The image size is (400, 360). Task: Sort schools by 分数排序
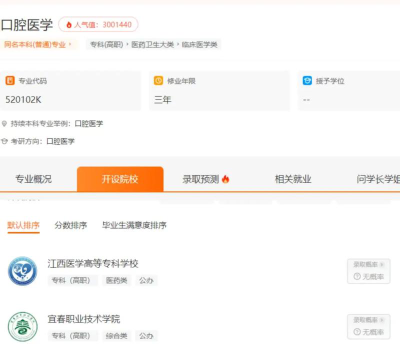pyautogui.click(x=71, y=225)
